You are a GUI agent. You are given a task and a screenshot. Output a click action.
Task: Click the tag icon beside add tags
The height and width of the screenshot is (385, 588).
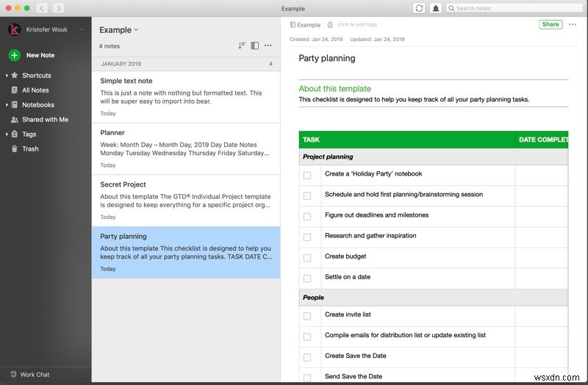click(330, 25)
